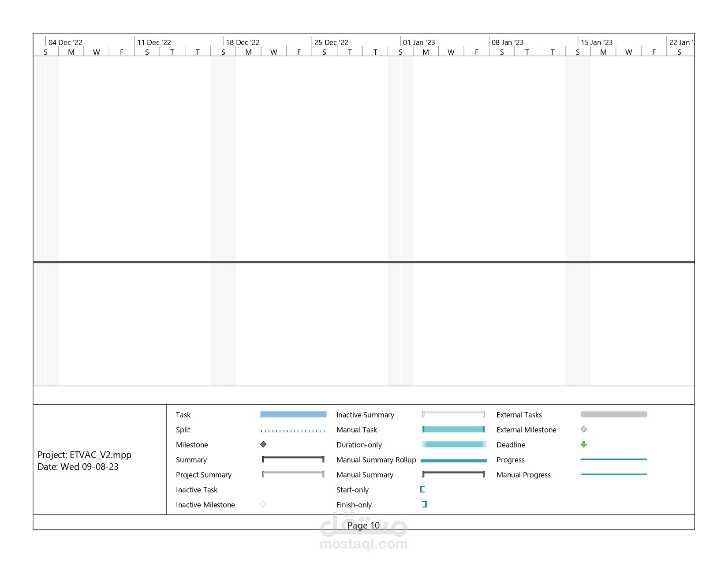Screen dimensions: 728x563
Task: Click the Milestone legend label
Action: pyautogui.click(x=192, y=445)
